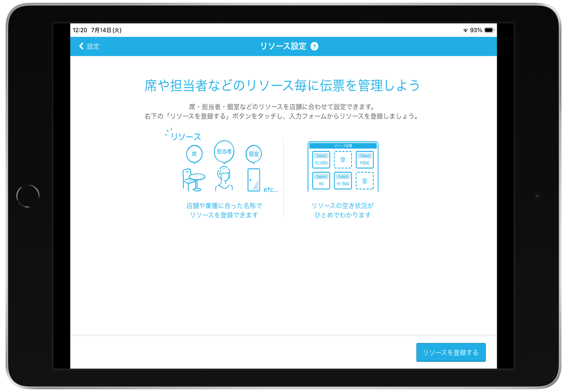Screen dimensions: 567x392
Task: Click the text リソースの空き状況が
Action: [343, 205]
